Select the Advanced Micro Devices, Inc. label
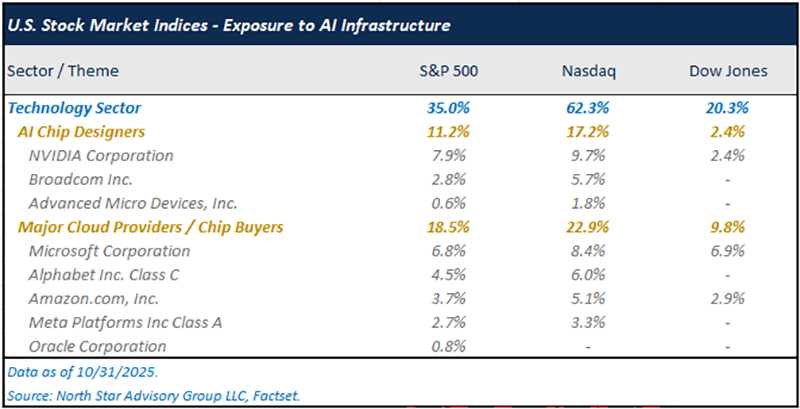Viewport: 800px width, 409px height. [133, 203]
